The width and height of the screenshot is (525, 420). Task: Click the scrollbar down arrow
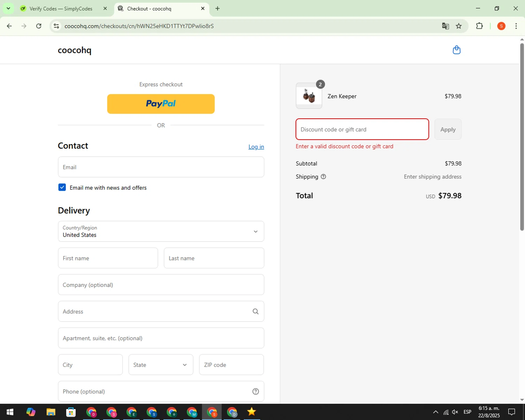click(522, 400)
